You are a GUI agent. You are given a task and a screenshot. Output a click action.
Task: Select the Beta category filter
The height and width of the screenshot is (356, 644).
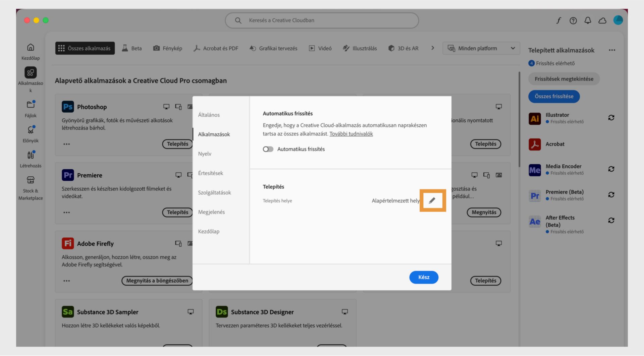(x=132, y=48)
